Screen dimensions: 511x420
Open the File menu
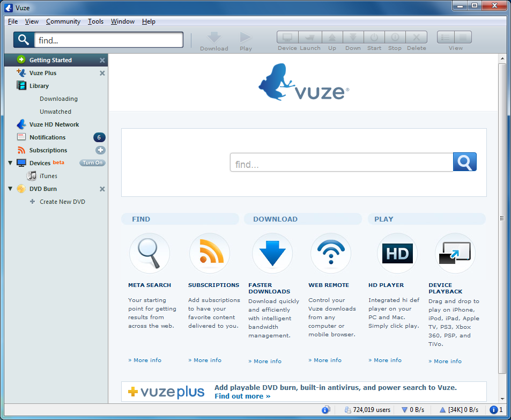pyautogui.click(x=13, y=21)
